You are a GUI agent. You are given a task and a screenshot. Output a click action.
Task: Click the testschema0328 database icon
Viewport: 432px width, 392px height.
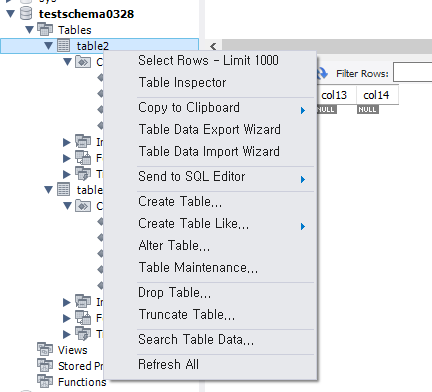pos(26,13)
